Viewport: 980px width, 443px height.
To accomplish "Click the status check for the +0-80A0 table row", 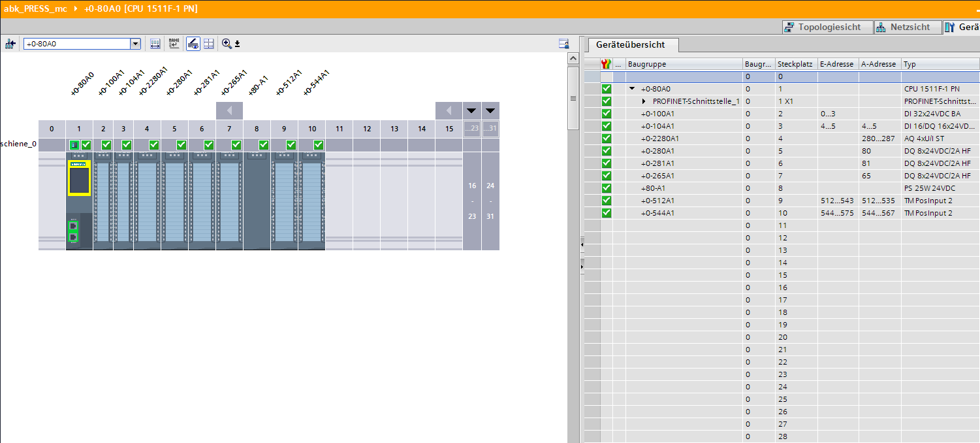I will coord(607,89).
